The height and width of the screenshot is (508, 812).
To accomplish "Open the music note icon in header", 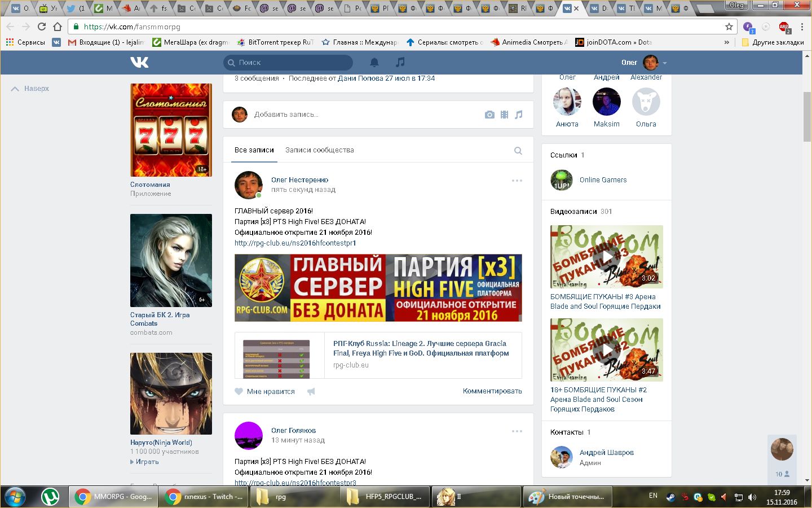I will [400, 62].
